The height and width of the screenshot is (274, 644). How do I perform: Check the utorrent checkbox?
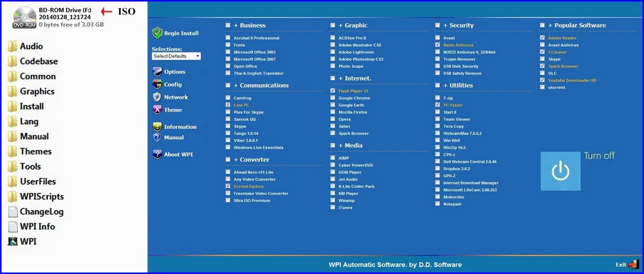(543, 87)
